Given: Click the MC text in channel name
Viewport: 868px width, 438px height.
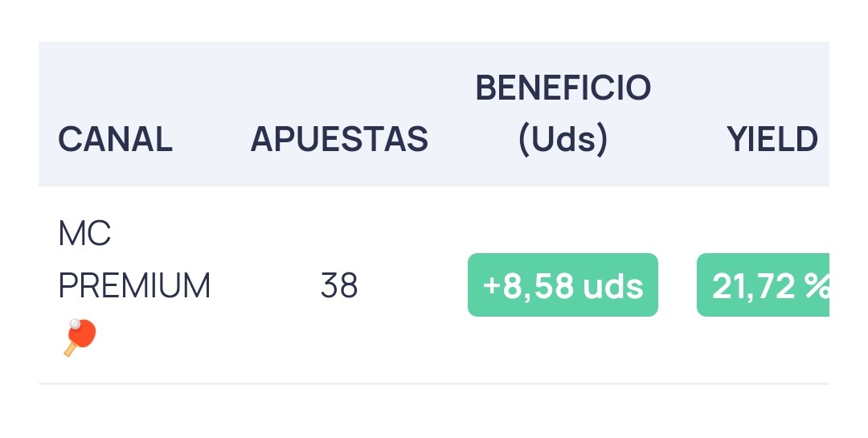Looking at the screenshot, I should point(84,234).
